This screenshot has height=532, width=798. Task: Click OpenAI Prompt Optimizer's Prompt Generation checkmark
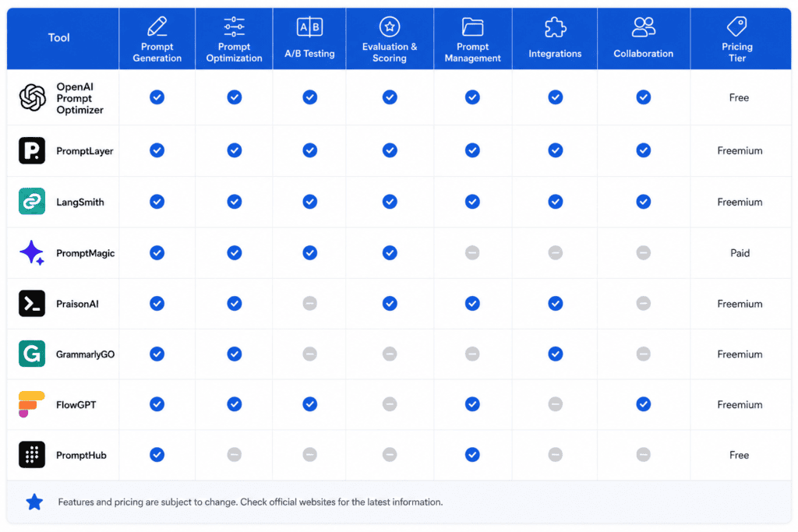(x=157, y=97)
